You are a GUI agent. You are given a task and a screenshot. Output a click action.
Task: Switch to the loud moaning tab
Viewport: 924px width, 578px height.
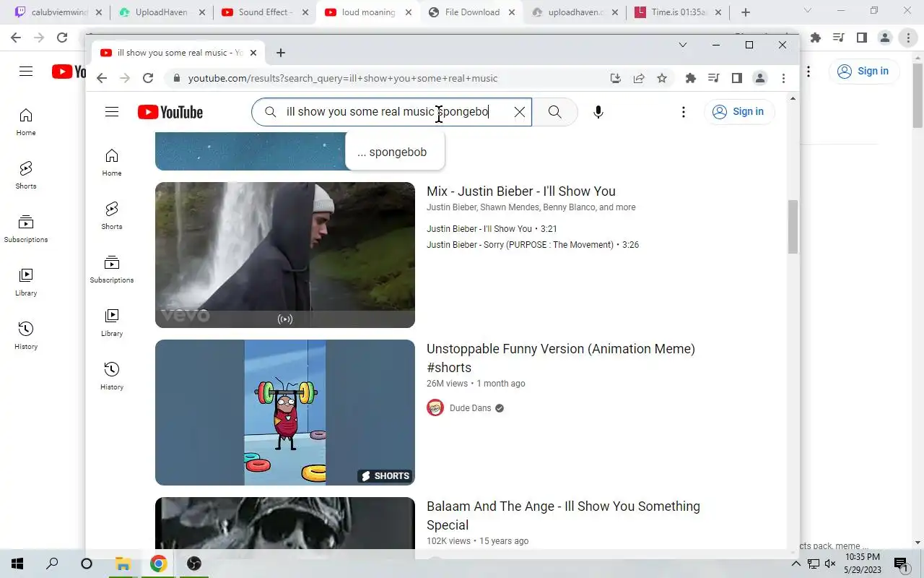(368, 12)
